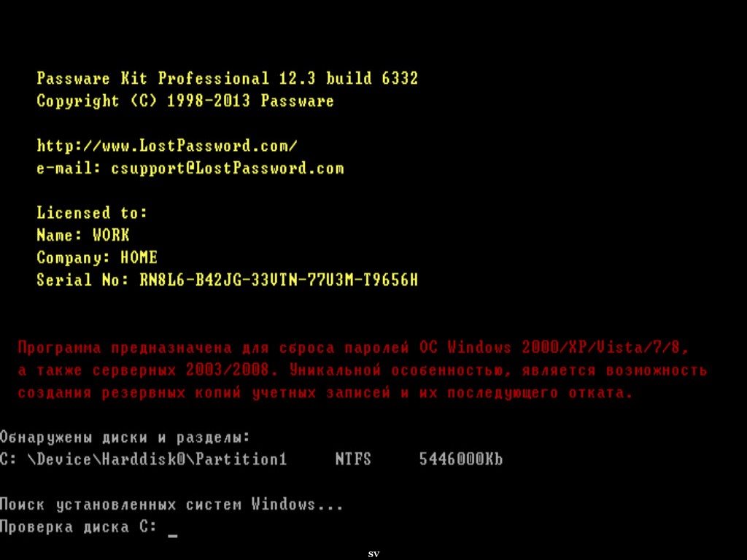This screenshot has width=747, height=560.
Task: Click the 5446000Kb partition size
Action: [x=461, y=459]
